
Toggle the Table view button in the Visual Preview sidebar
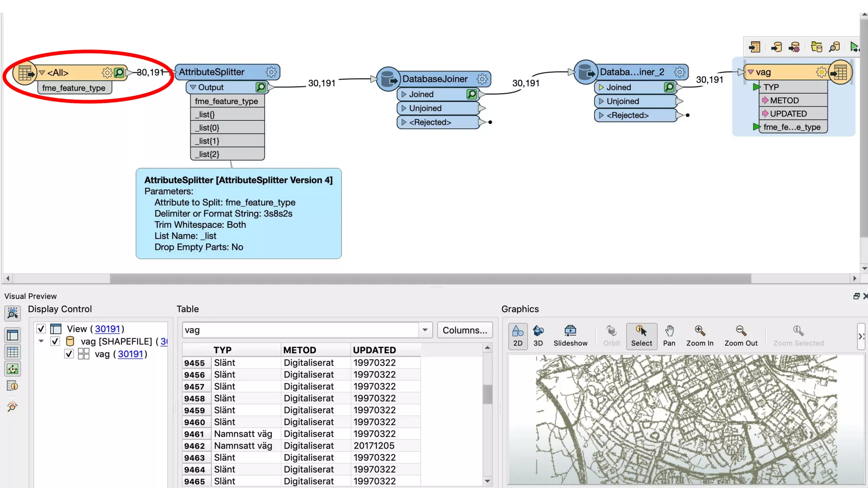tap(12, 352)
